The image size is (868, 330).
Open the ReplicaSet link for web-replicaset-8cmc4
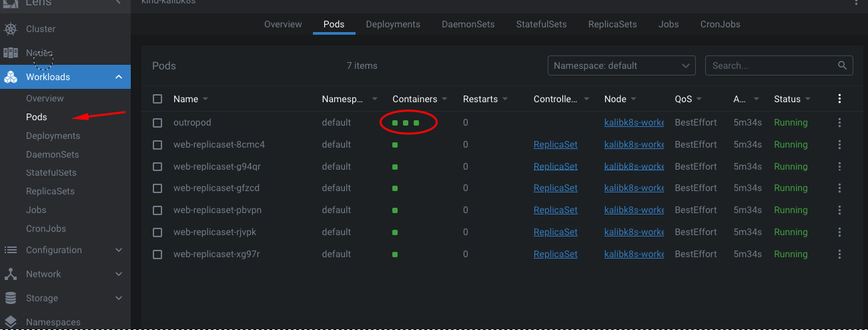555,144
